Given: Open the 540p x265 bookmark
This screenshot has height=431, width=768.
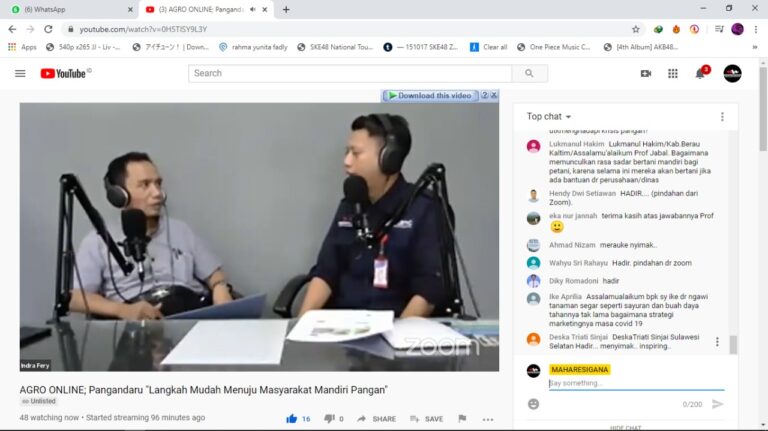Looking at the screenshot, I should 83,47.
